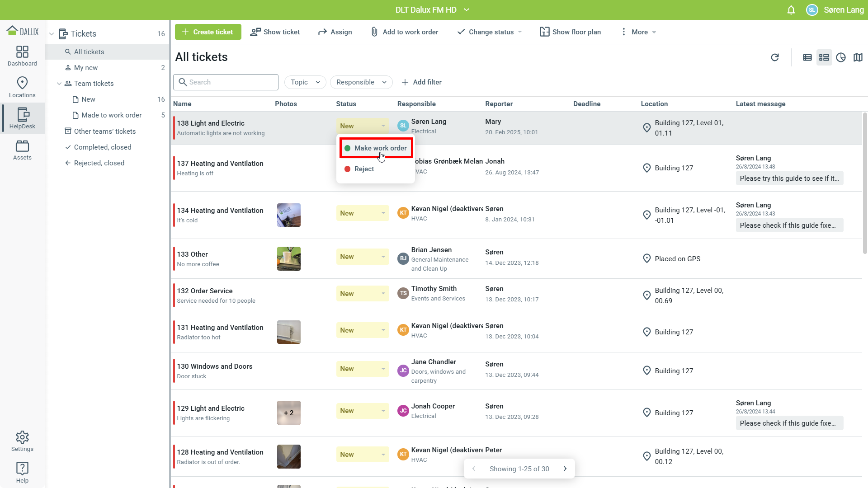The width and height of the screenshot is (868, 488).
Task: Open Dashboard from sidebar
Action: 22,56
